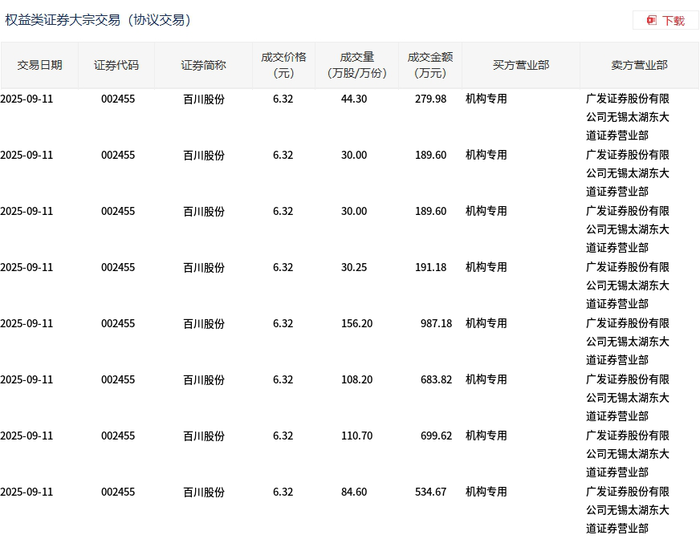
Task: Select the amount cell 534.67
Action: click(x=430, y=492)
